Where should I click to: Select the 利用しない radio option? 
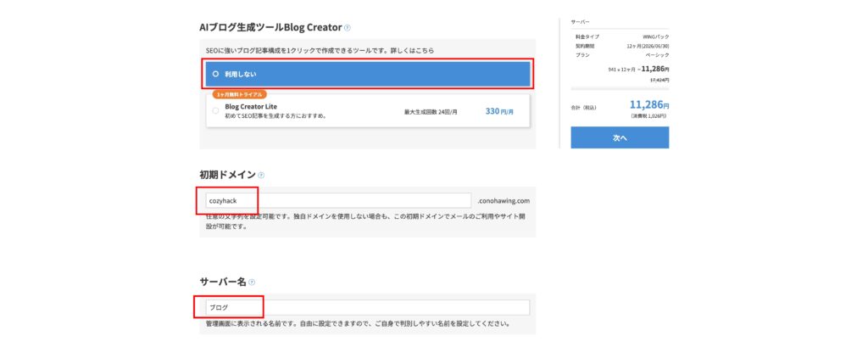click(215, 74)
